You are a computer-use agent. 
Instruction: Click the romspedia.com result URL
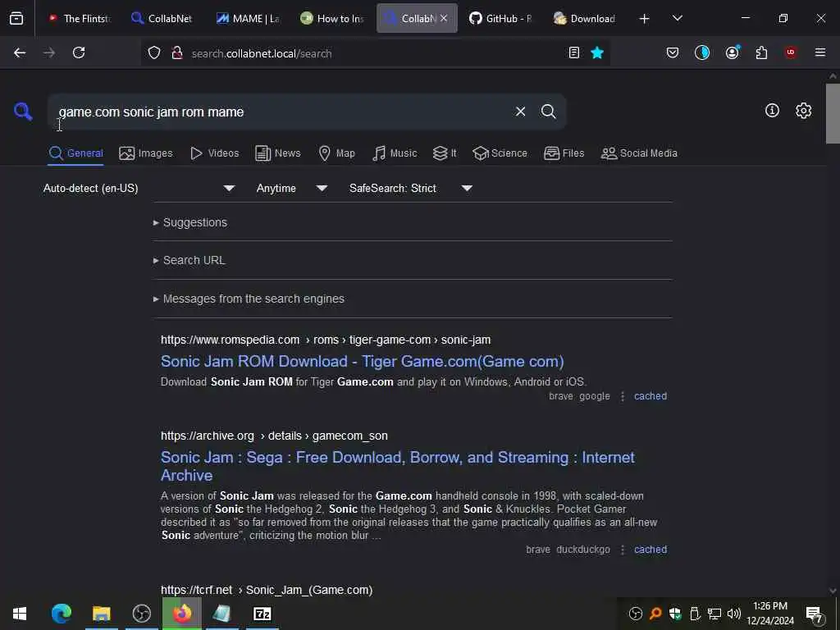click(326, 340)
